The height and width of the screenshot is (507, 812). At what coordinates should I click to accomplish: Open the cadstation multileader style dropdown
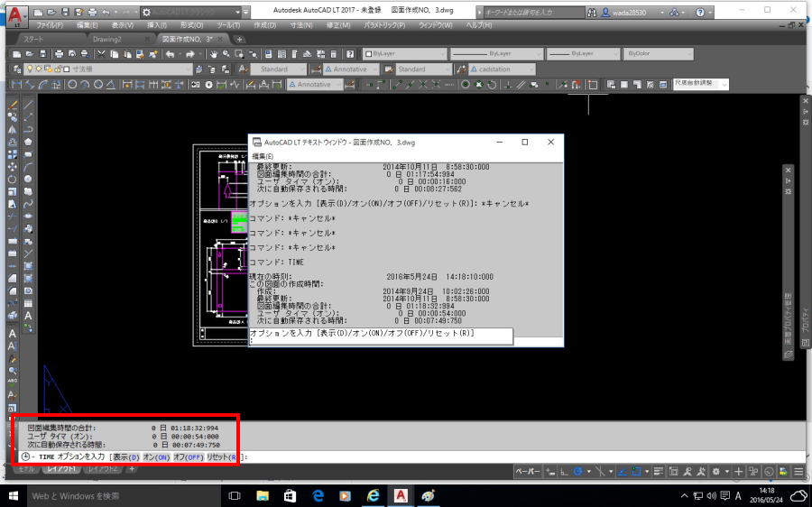point(503,69)
